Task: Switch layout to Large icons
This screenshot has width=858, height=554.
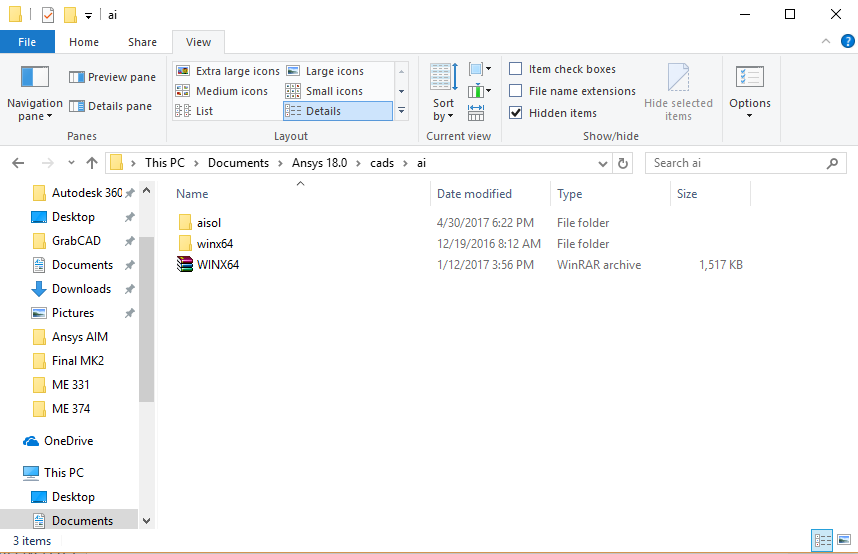Action: click(326, 71)
